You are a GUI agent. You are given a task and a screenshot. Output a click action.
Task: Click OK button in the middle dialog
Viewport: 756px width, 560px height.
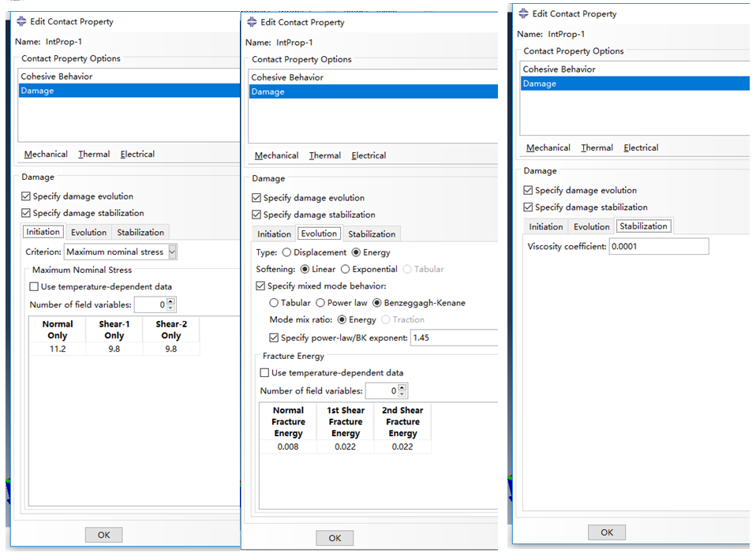point(335,538)
